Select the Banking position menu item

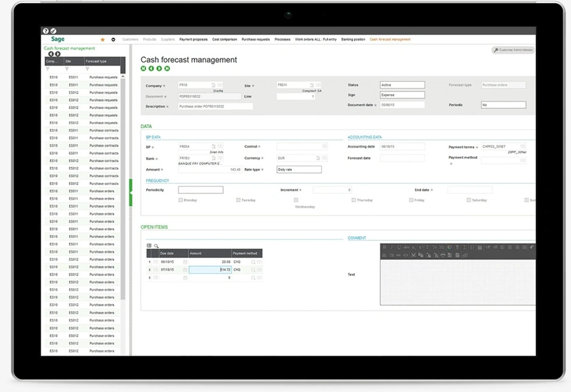[x=353, y=39]
